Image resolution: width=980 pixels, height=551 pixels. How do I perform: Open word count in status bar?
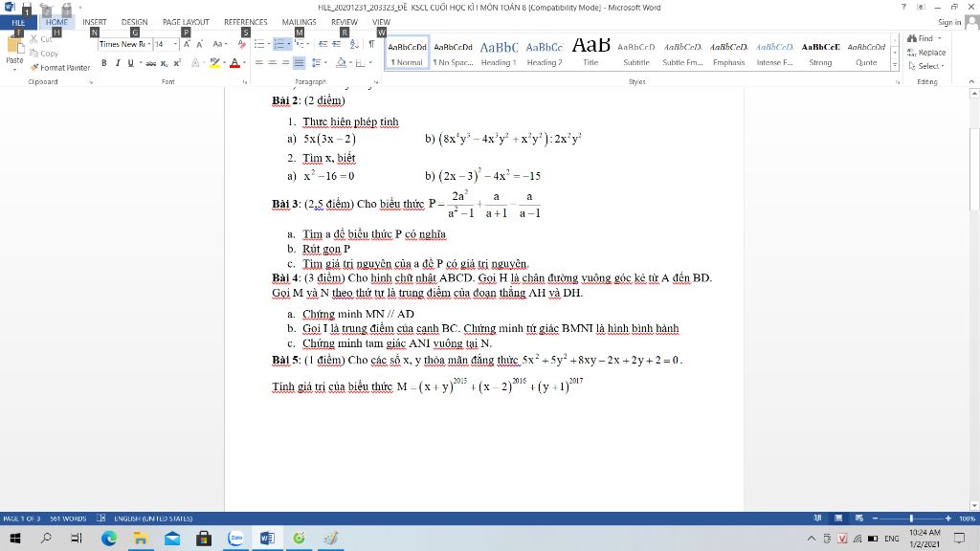(x=68, y=518)
